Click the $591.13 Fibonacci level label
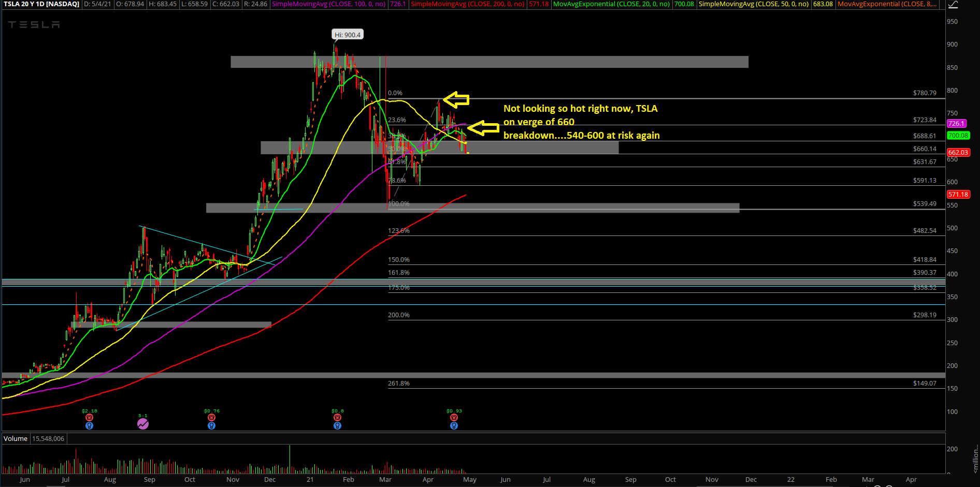Image resolution: width=980 pixels, height=487 pixels. (925, 181)
